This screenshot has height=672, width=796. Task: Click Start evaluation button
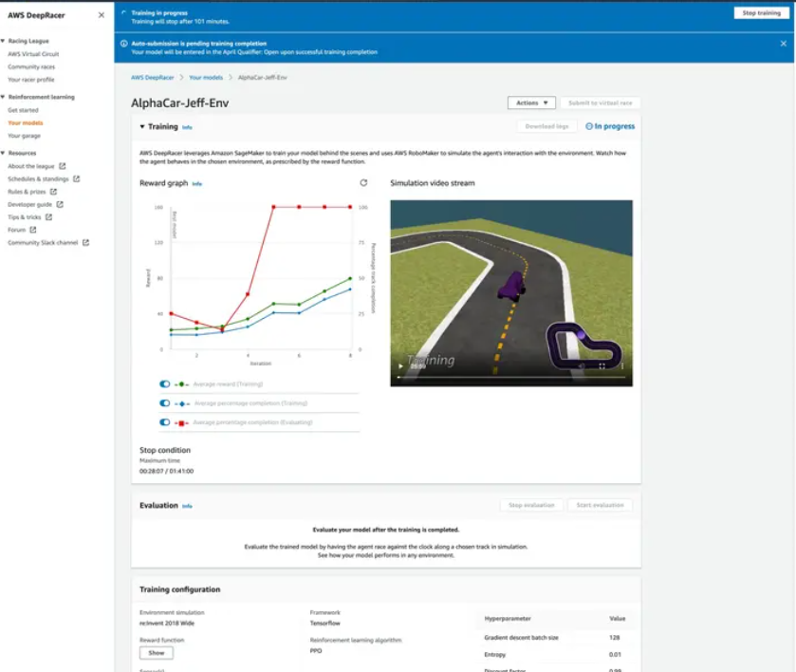pos(600,505)
